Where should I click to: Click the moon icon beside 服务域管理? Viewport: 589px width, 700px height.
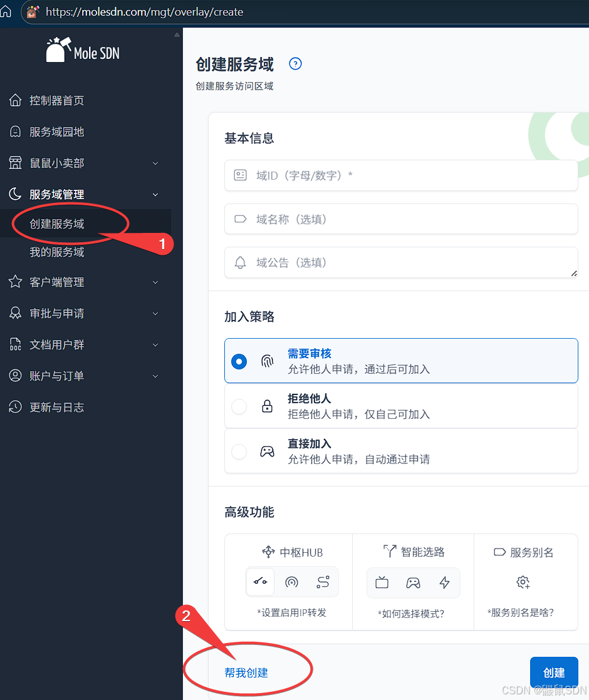15,194
